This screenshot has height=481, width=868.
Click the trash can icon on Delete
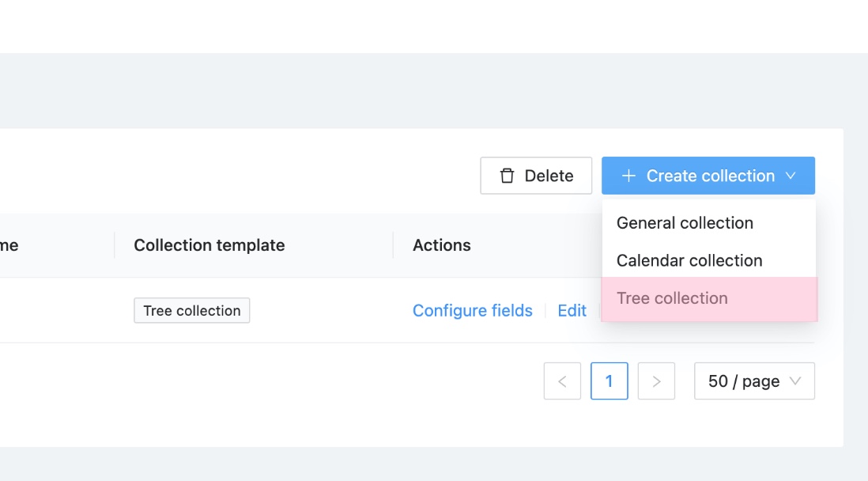507,176
